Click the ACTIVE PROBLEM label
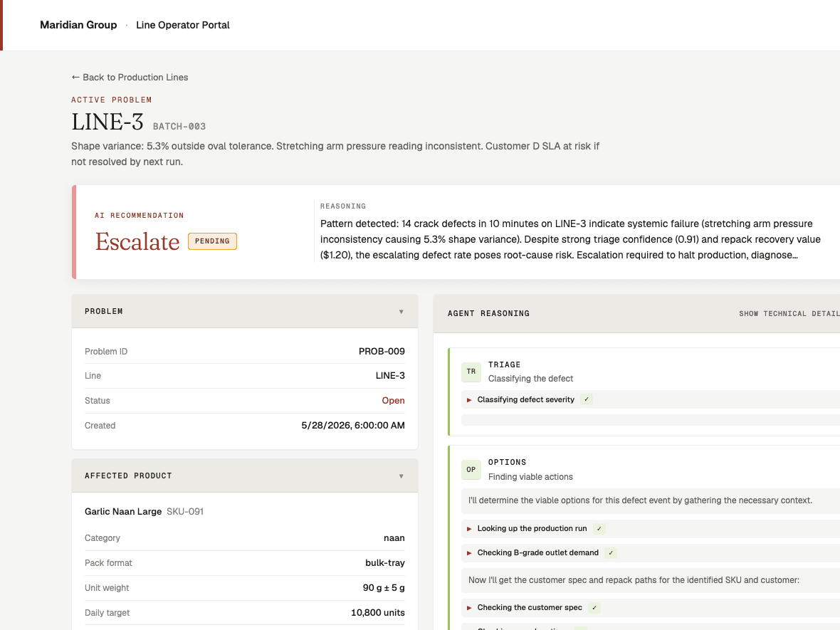Screen dimensions: 840x630 click(112, 100)
